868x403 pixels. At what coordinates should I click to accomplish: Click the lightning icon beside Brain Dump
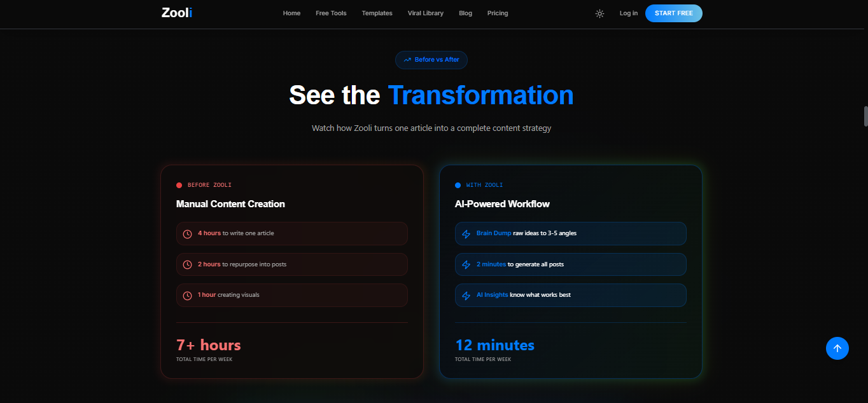[x=466, y=234]
